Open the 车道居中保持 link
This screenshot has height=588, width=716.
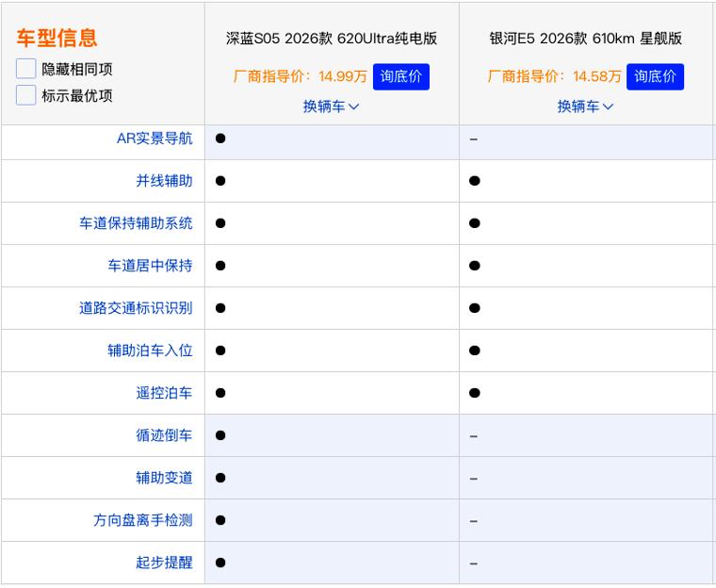[x=150, y=266]
